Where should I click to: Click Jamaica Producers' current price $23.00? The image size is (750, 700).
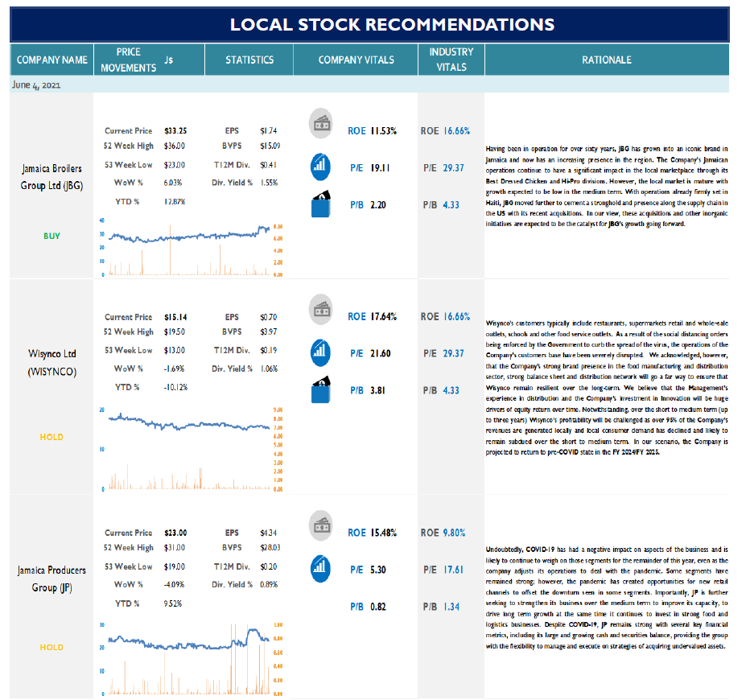(175, 533)
